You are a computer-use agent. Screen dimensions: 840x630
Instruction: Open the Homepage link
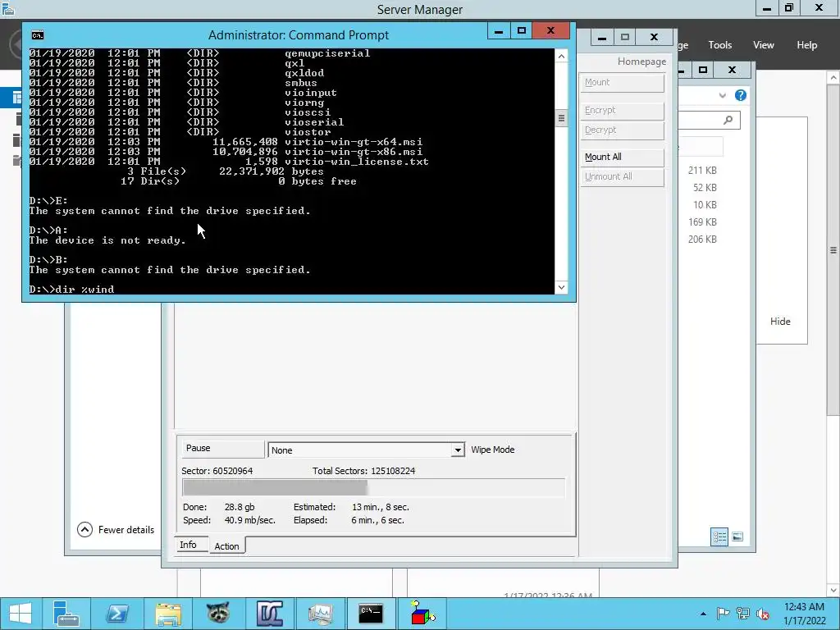pos(641,62)
